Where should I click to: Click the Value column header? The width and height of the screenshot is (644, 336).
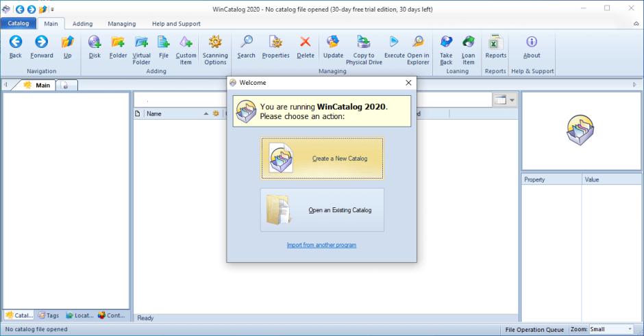612,180
